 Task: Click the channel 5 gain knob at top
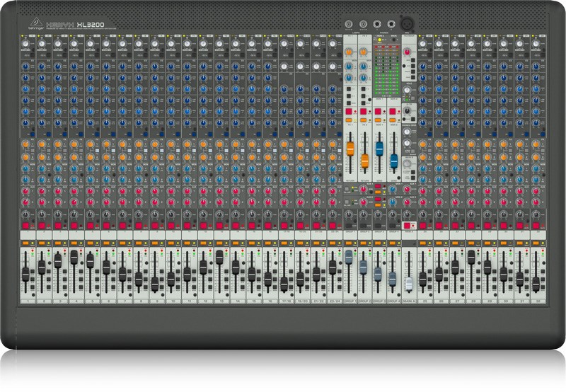(x=90, y=44)
